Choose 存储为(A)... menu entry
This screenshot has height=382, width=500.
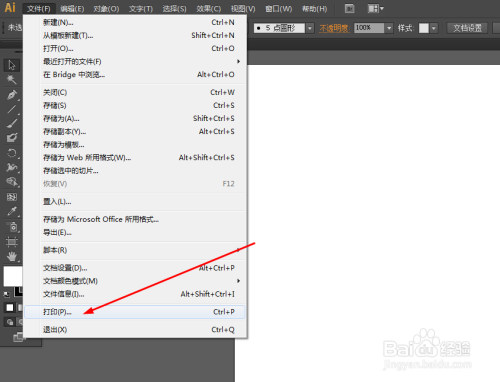135,118
